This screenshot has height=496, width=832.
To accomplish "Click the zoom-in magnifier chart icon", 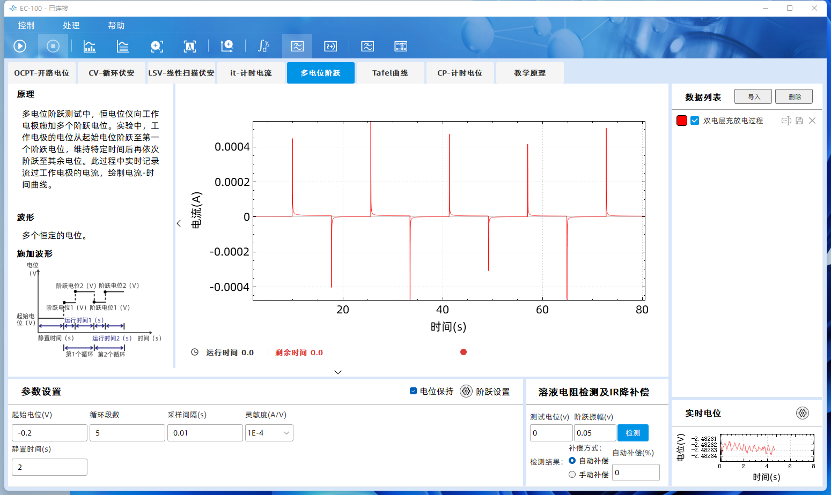I will click(x=156, y=45).
